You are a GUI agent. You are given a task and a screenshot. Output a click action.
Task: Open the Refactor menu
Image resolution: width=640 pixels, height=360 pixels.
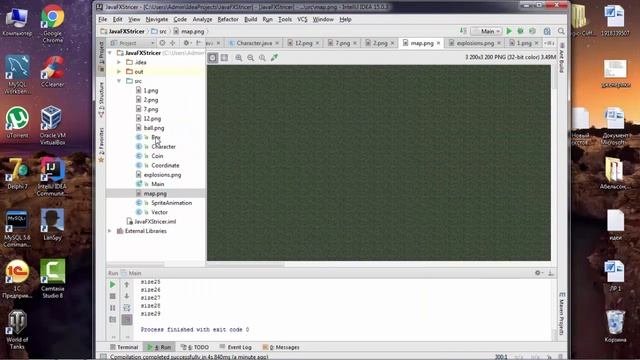(228, 19)
